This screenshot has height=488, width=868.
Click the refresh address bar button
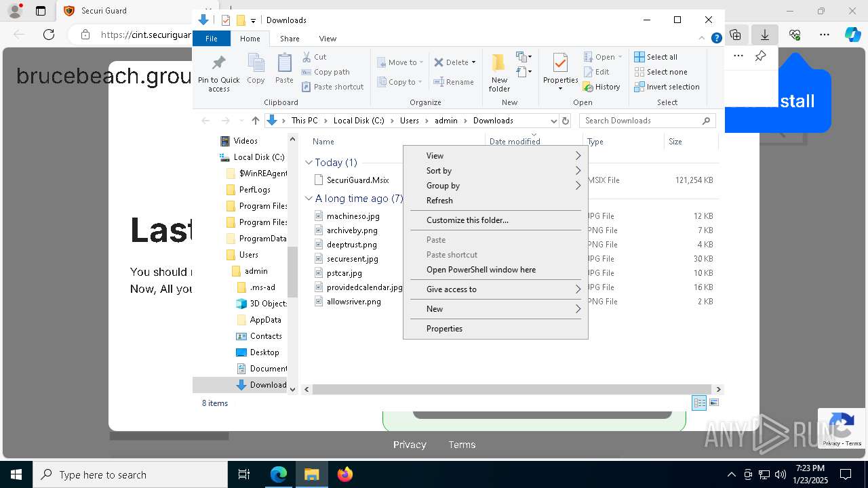tap(566, 121)
